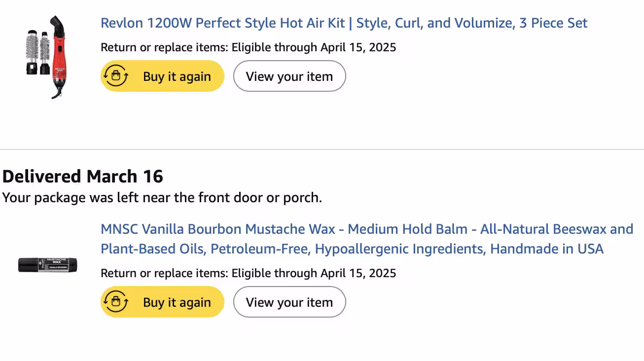644x361 pixels.
Task: Click the Delivered March 16 heading
Action: (83, 176)
